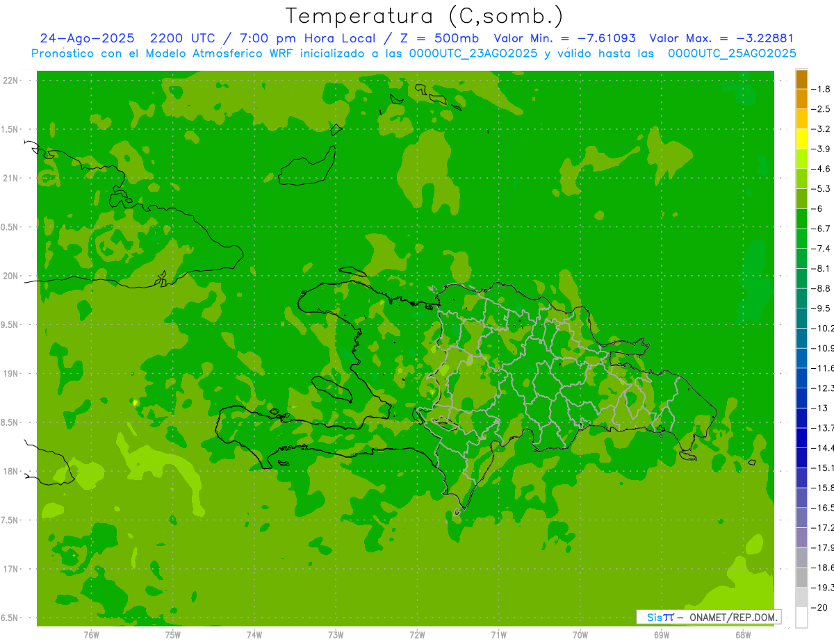The width and height of the screenshot is (834, 644).
Task: Click the 71W longitude label
Action: 498,635
